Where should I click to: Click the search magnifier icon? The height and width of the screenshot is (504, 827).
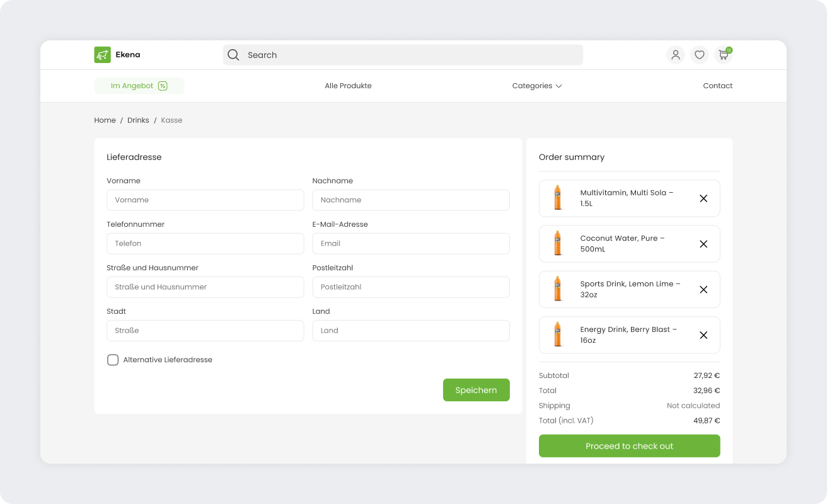(x=233, y=55)
